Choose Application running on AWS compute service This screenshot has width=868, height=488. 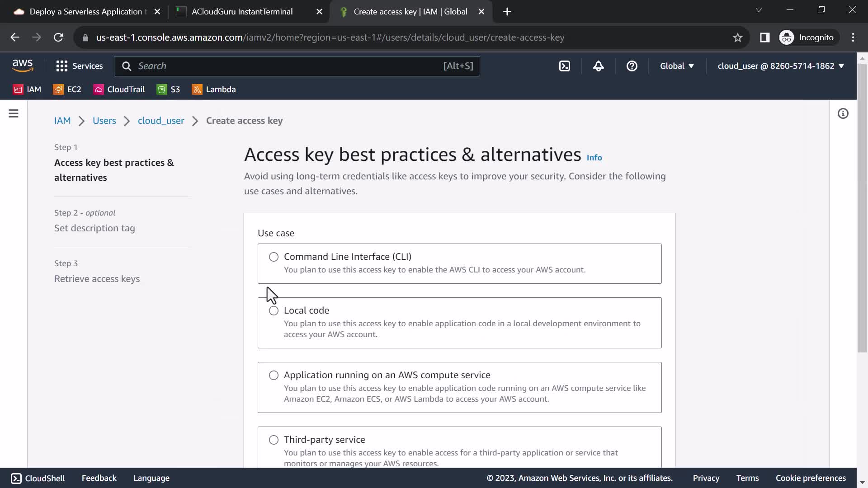(274, 375)
